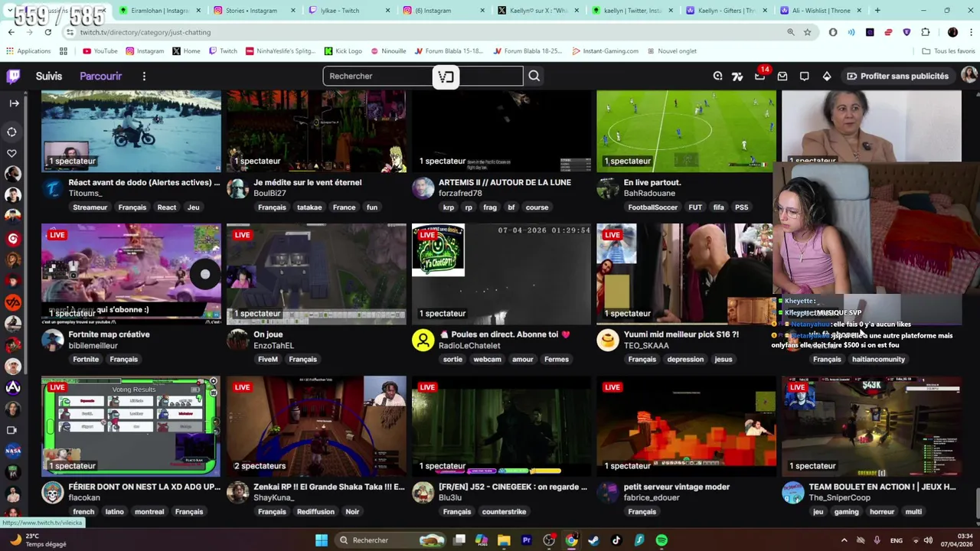Open the browser extensions puzzle icon

pos(926,32)
